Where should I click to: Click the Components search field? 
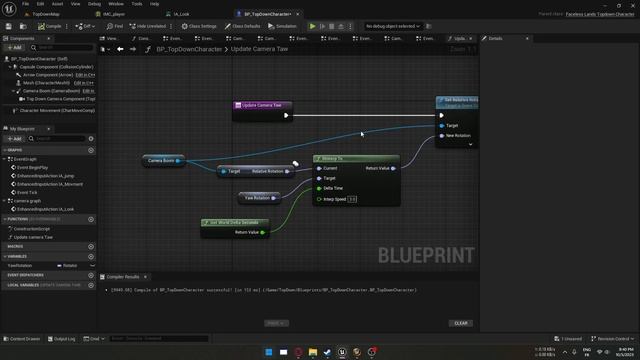(x=61, y=48)
